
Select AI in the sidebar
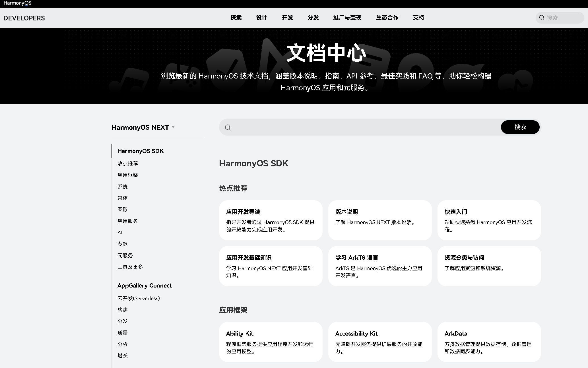[x=120, y=232]
